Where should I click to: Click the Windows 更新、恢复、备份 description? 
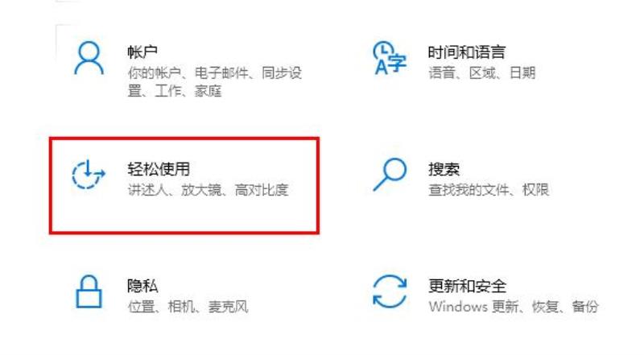tap(514, 307)
